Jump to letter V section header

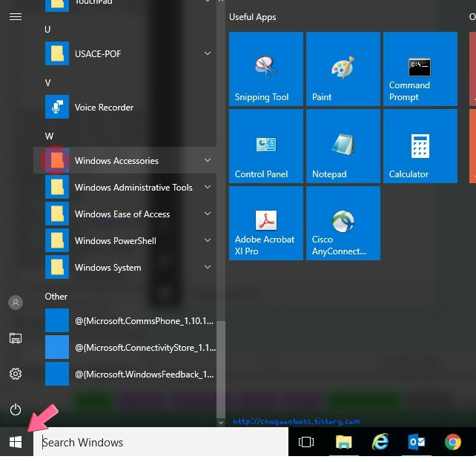(x=47, y=82)
